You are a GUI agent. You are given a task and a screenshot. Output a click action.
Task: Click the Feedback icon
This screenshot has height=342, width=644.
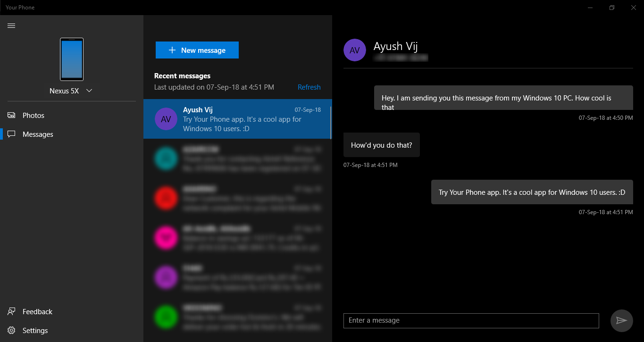[10, 311]
